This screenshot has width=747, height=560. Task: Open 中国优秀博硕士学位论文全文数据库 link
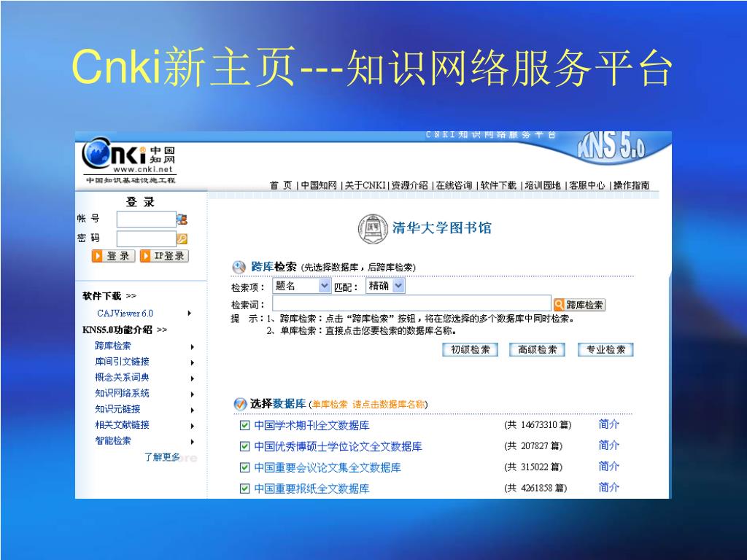[x=338, y=446]
